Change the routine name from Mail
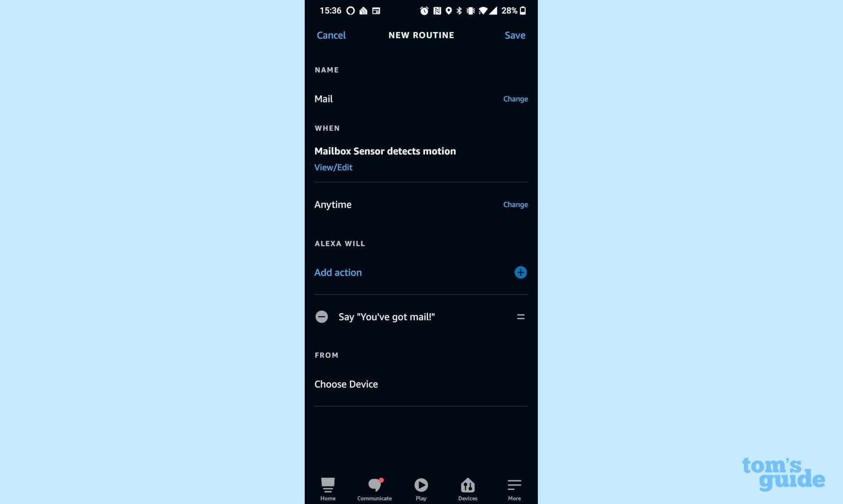 coord(515,98)
